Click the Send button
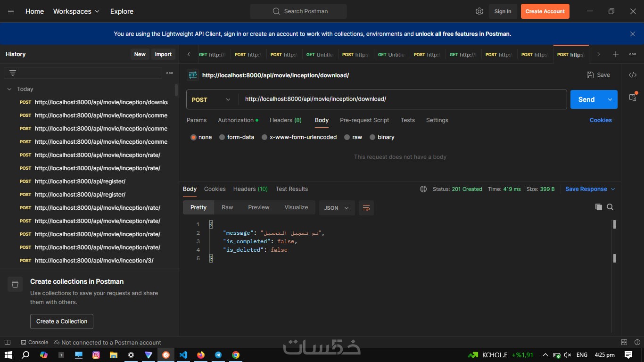 coord(586,99)
